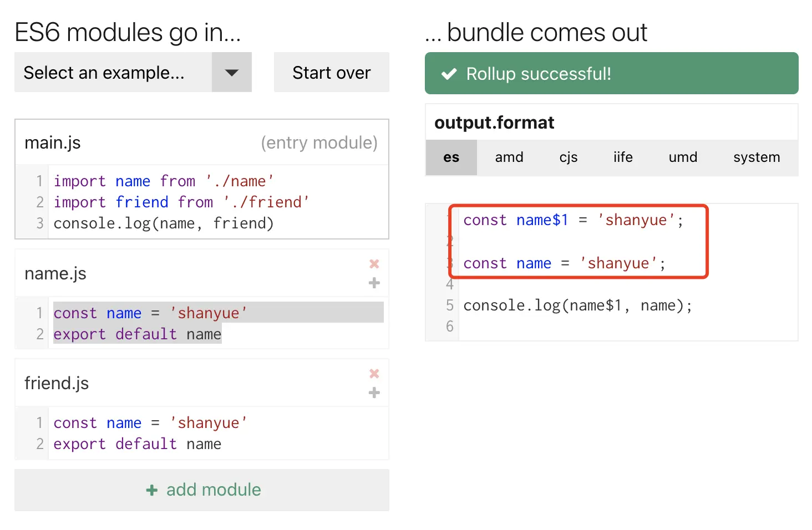Screen dimensions: 812x530
Task: Select the es output format
Action: click(x=451, y=157)
